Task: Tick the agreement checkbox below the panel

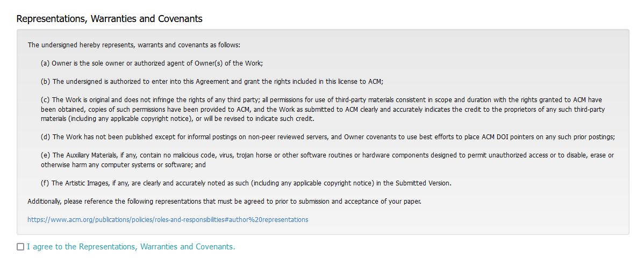Action: pyautogui.click(x=20, y=247)
